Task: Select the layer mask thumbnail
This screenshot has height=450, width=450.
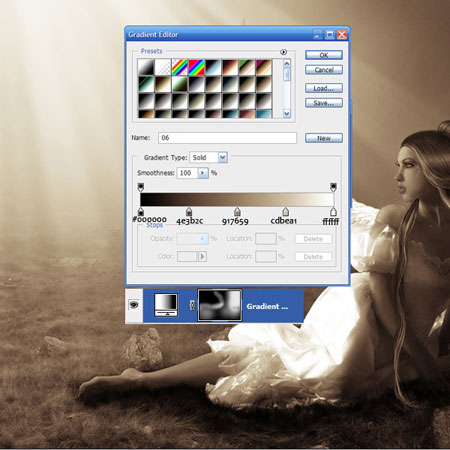Action: pyautogui.click(x=220, y=305)
